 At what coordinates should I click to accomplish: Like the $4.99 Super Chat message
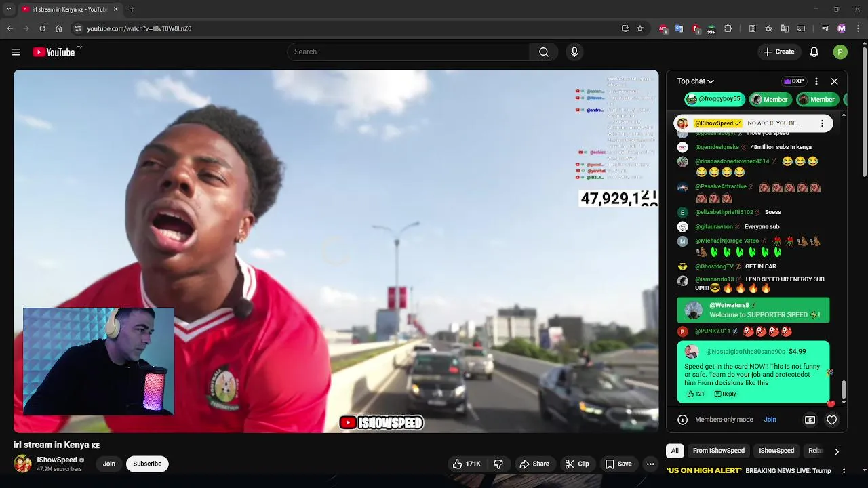click(x=695, y=394)
